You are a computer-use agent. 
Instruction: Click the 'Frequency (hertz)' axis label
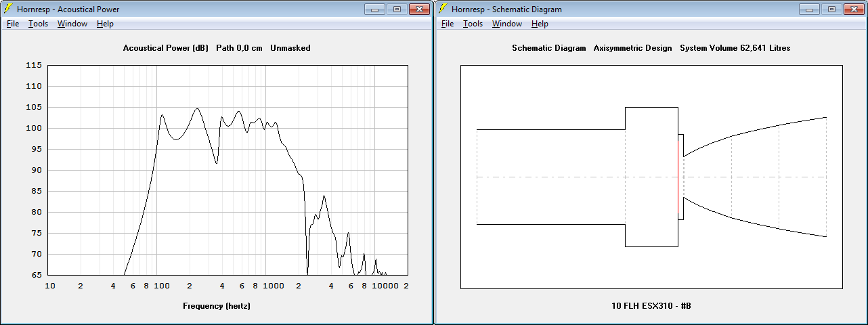(x=217, y=306)
